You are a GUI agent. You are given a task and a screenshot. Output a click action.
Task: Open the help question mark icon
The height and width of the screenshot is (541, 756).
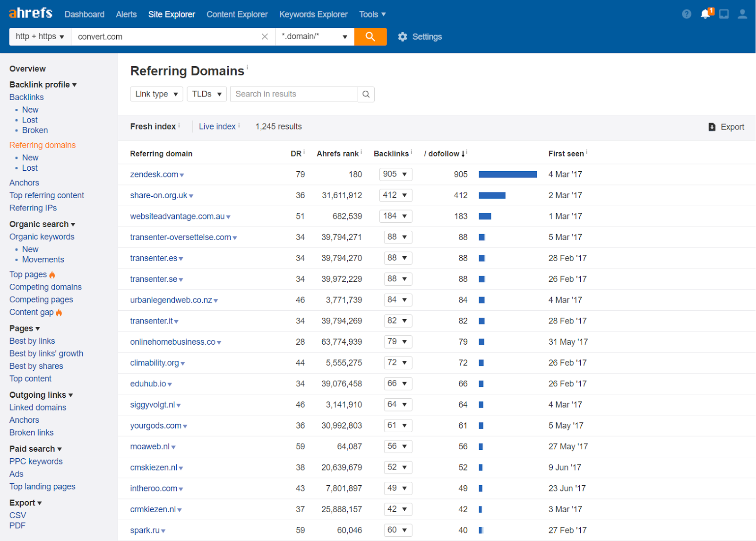point(687,14)
